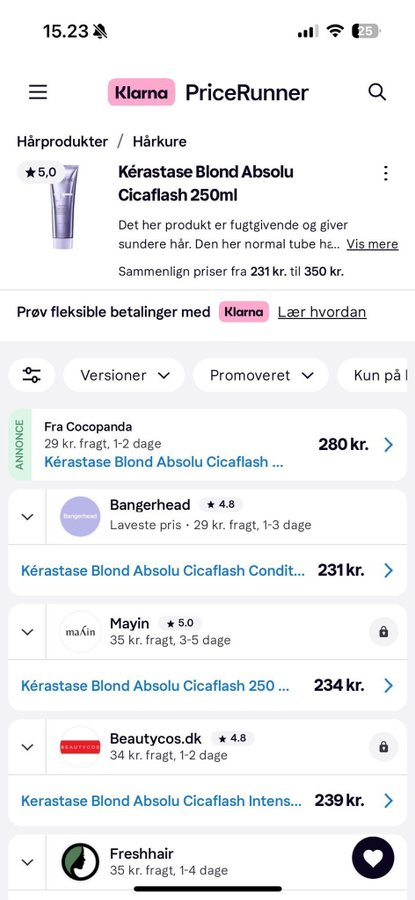Open the Promoveret sorting dropdown
Viewport: 415px width, 900px height.
(261, 375)
